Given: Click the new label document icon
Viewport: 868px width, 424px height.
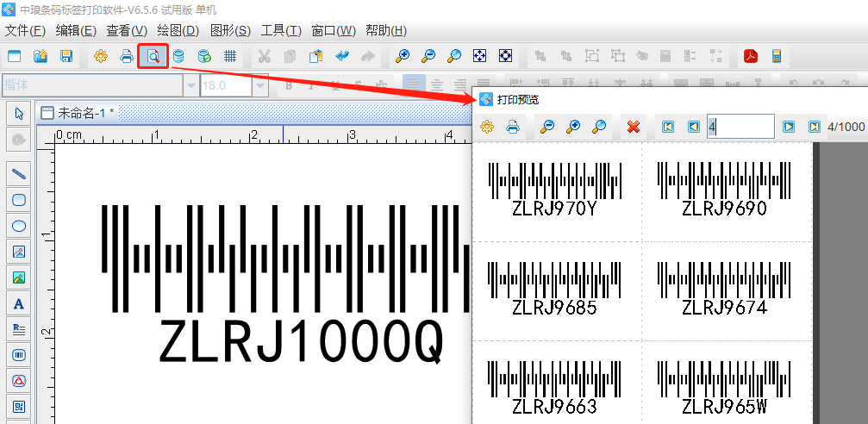Looking at the screenshot, I should click(x=13, y=56).
